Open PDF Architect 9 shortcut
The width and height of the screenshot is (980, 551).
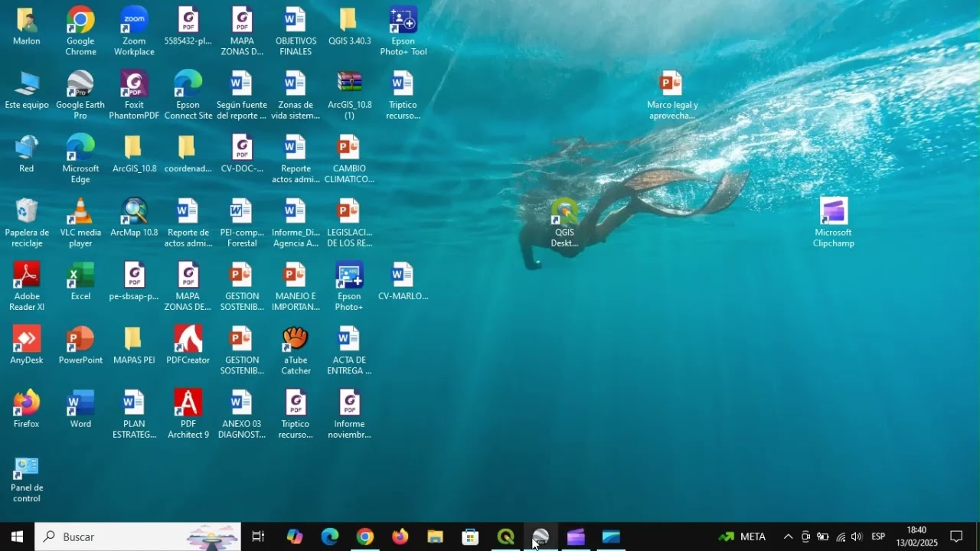click(188, 414)
